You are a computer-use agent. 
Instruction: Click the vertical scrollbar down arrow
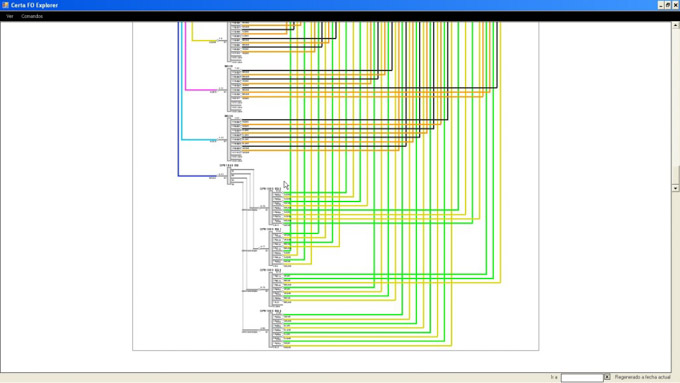tap(675, 188)
